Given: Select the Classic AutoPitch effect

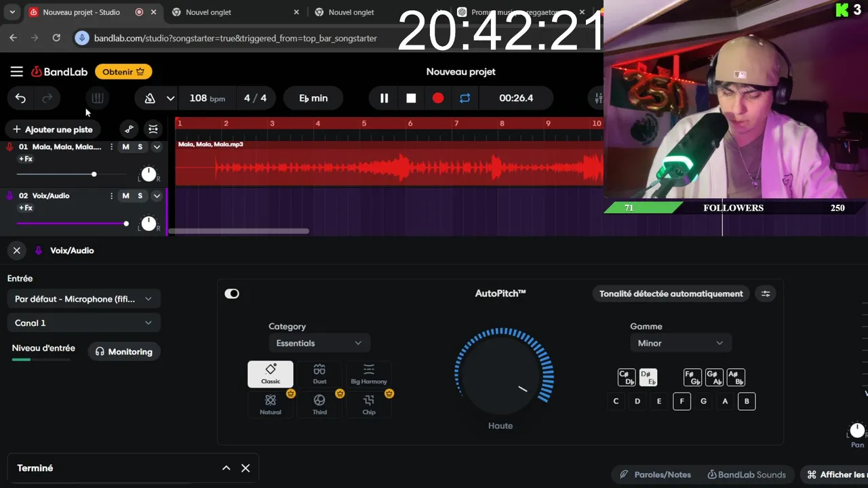Looking at the screenshot, I should [x=271, y=374].
